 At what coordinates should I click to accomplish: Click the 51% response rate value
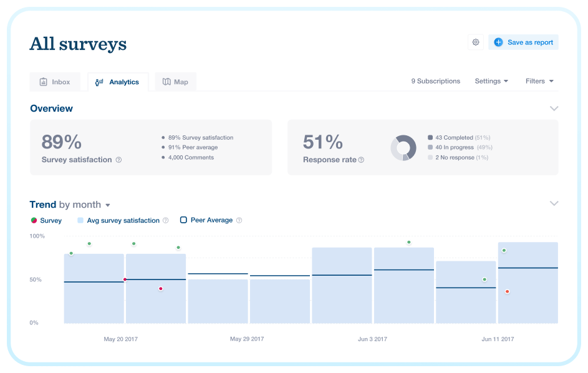click(322, 142)
